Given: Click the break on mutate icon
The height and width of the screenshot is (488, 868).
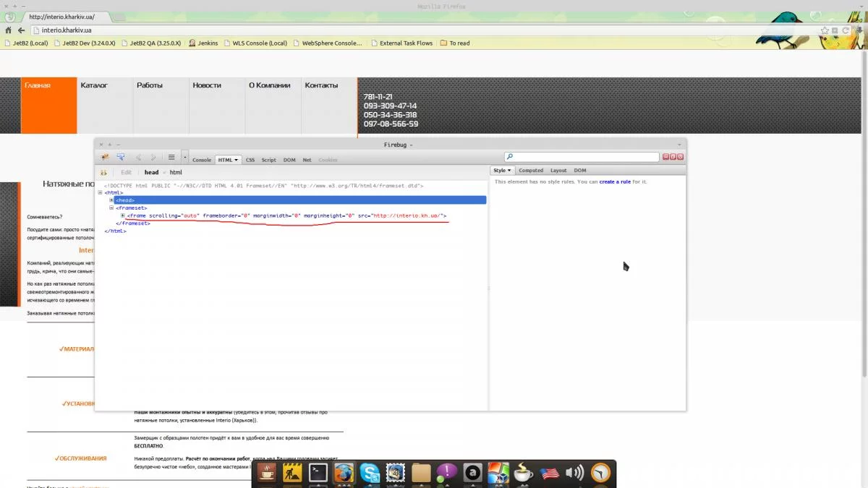Looking at the screenshot, I should click(103, 173).
